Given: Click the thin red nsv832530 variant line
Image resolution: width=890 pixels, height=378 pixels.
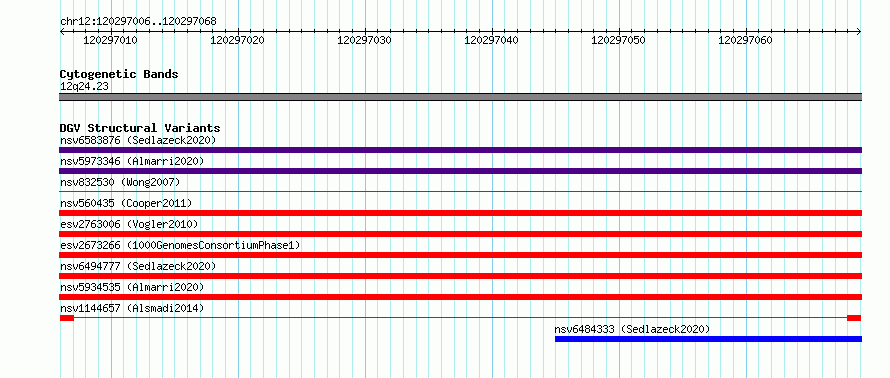Looking at the screenshot, I should pos(460,192).
